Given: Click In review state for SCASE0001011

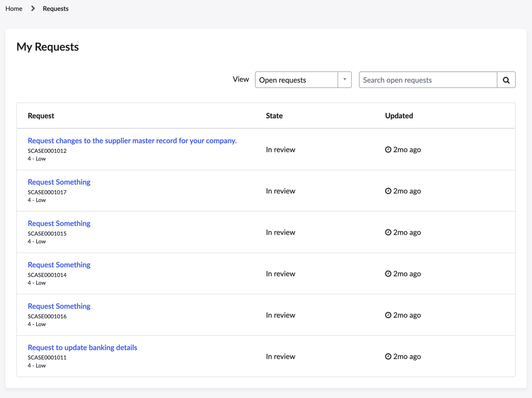Looking at the screenshot, I should 280,357.
